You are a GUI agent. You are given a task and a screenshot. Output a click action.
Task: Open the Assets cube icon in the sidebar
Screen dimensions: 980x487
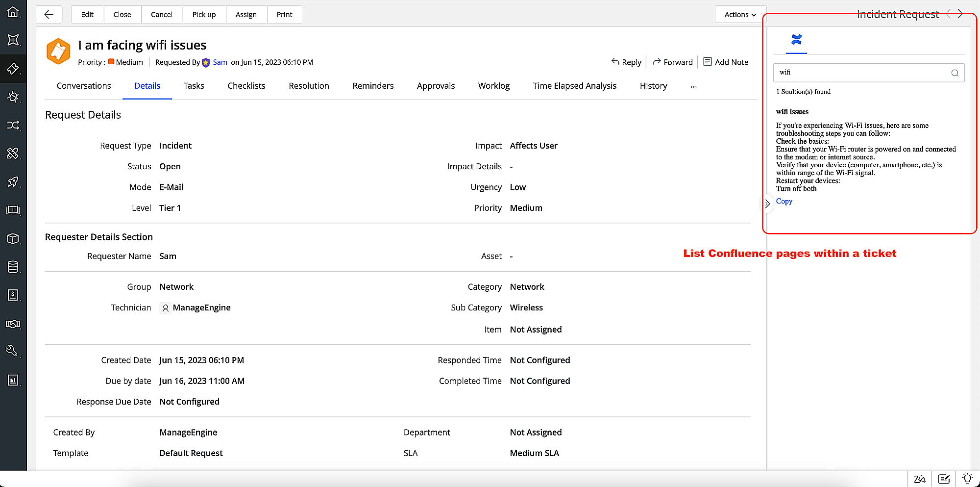(13, 239)
